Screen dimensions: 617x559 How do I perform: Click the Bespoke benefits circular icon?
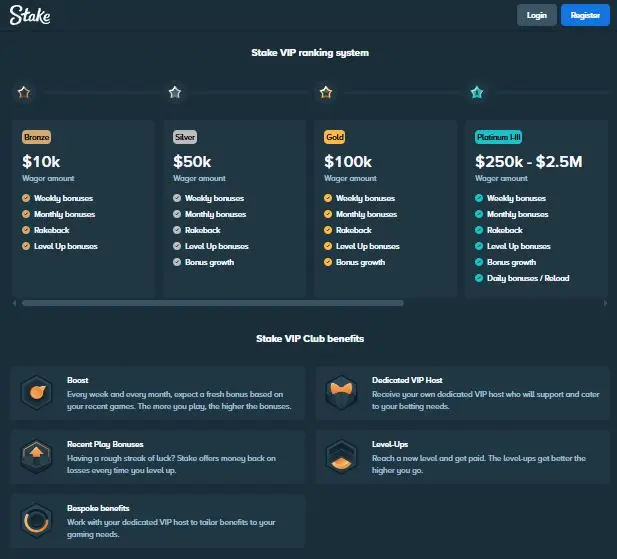click(x=37, y=520)
